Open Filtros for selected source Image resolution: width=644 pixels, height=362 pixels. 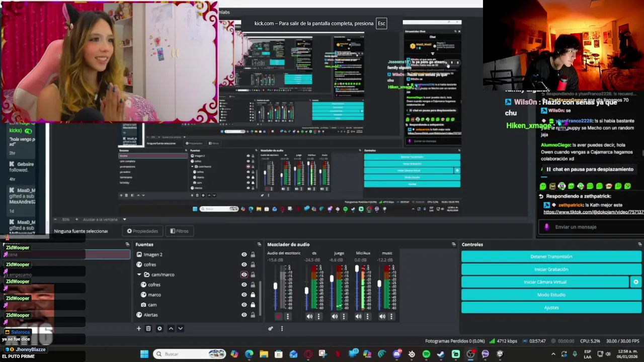(x=179, y=231)
